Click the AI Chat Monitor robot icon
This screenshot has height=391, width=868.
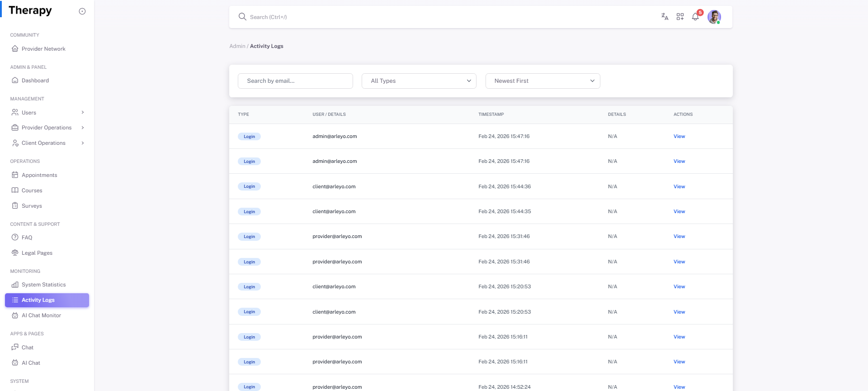click(x=15, y=315)
